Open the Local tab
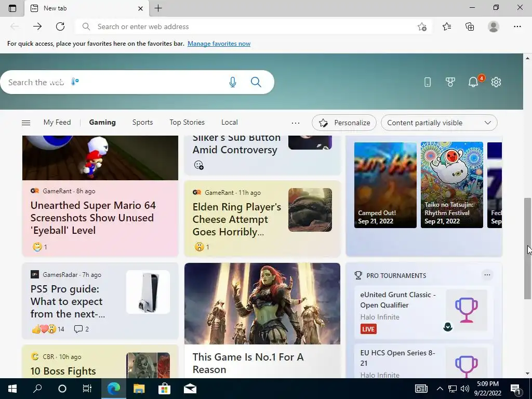This screenshot has width=532, height=399. click(229, 123)
